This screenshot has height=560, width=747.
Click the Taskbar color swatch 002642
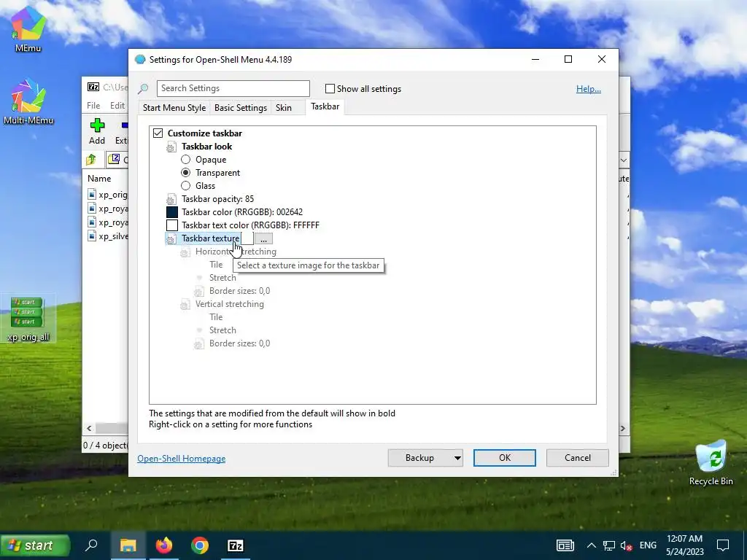click(x=172, y=212)
